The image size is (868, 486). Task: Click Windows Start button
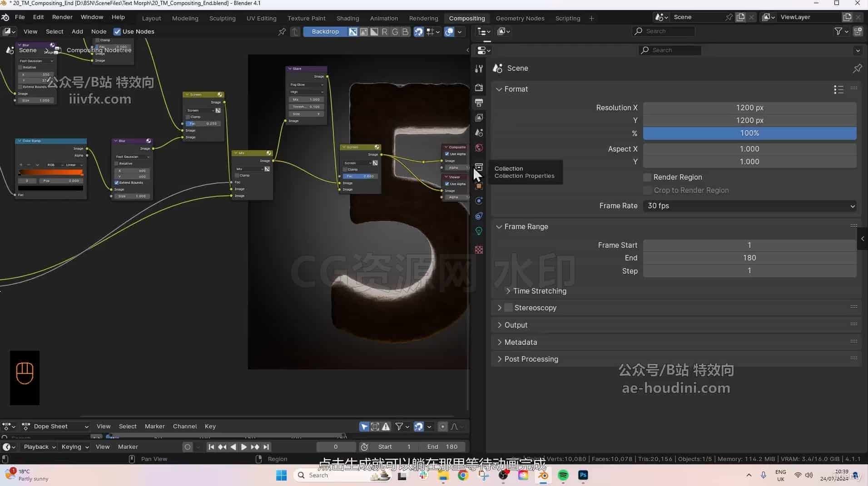[282, 476]
